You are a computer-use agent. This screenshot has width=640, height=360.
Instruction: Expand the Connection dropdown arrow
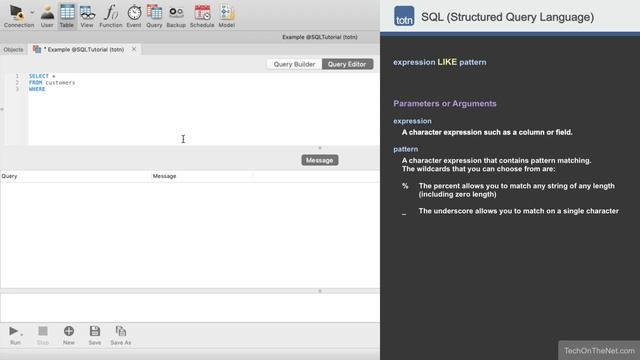32,13
